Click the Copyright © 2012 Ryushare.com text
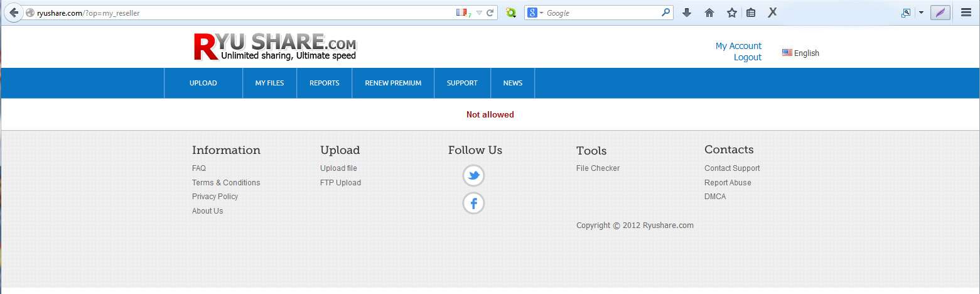Screen dimensions: 980x294 [x=635, y=226]
